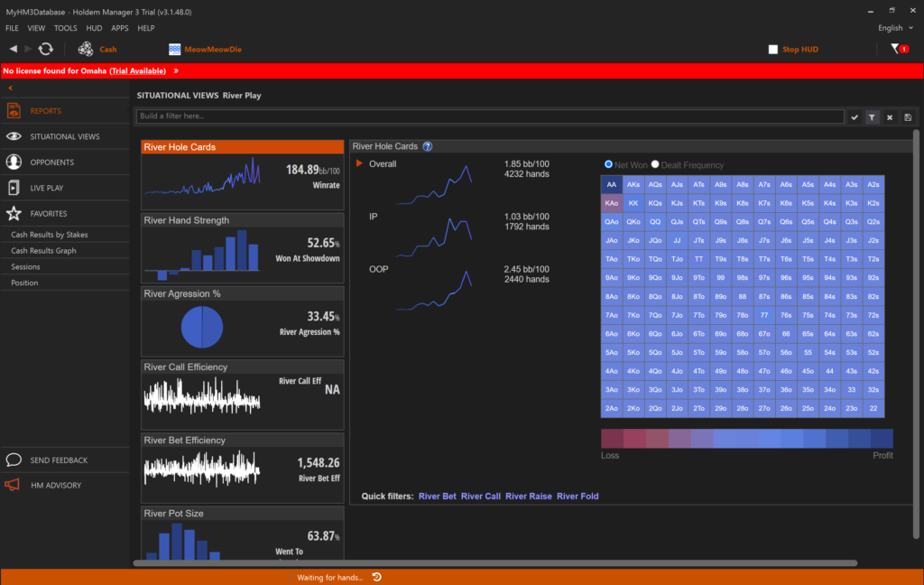The width and height of the screenshot is (924, 585).
Task: Select the River Agression % card
Action: pos(242,321)
